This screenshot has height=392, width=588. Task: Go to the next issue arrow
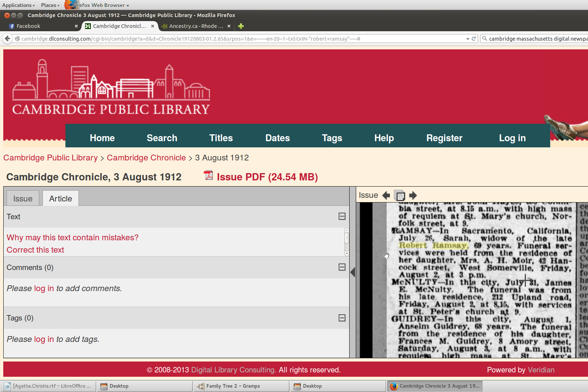413,195
